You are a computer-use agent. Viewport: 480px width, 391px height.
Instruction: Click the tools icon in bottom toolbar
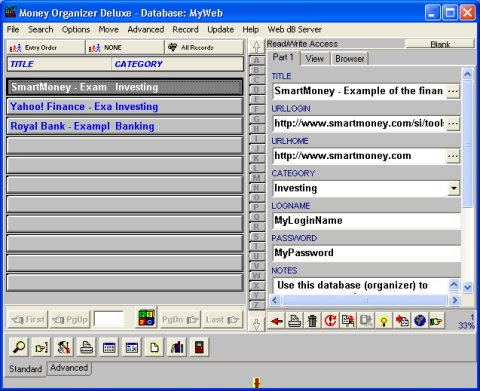[x=64, y=347]
